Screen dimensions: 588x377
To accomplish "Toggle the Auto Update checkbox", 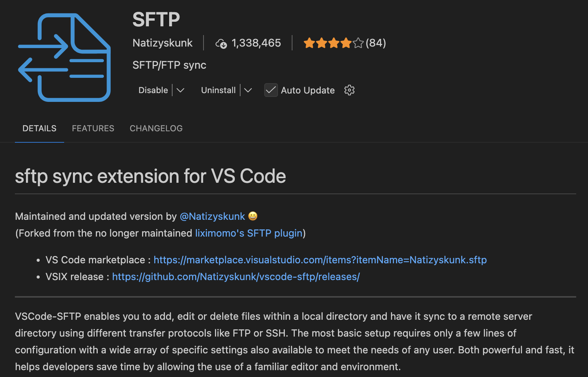I will pos(271,90).
